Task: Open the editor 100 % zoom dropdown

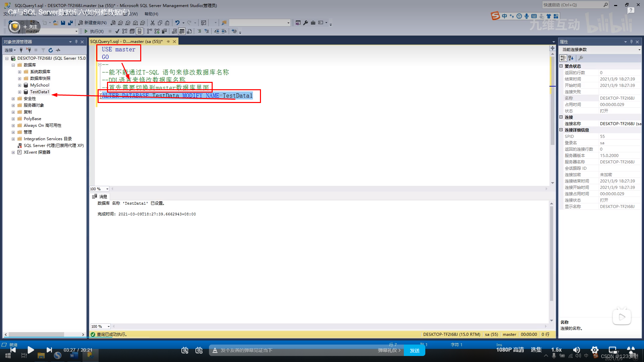Action: click(107, 189)
